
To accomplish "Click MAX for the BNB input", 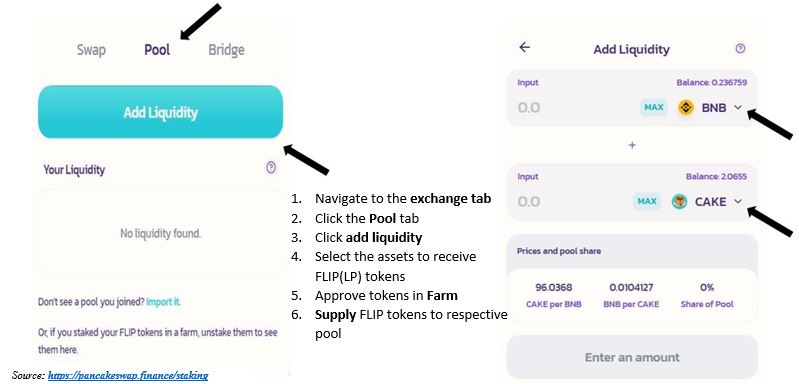I will point(654,107).
